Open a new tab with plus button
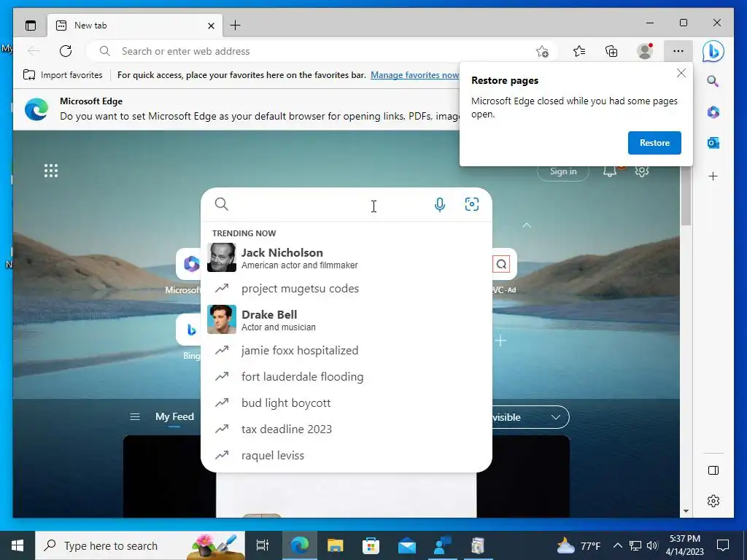The width and height of the screenshot is (747, 560). click(236, 26)
